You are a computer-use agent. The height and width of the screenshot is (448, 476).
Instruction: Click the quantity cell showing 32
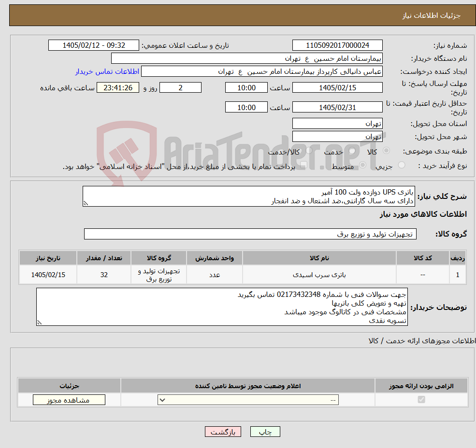pos(104,275)
